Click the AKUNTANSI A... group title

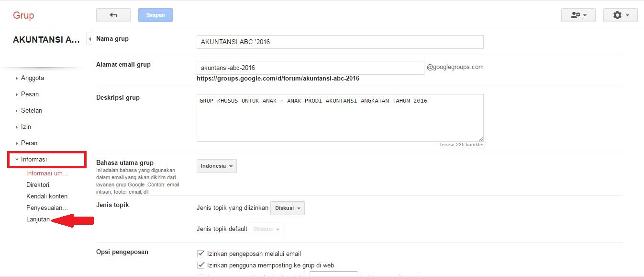point(46,40)
